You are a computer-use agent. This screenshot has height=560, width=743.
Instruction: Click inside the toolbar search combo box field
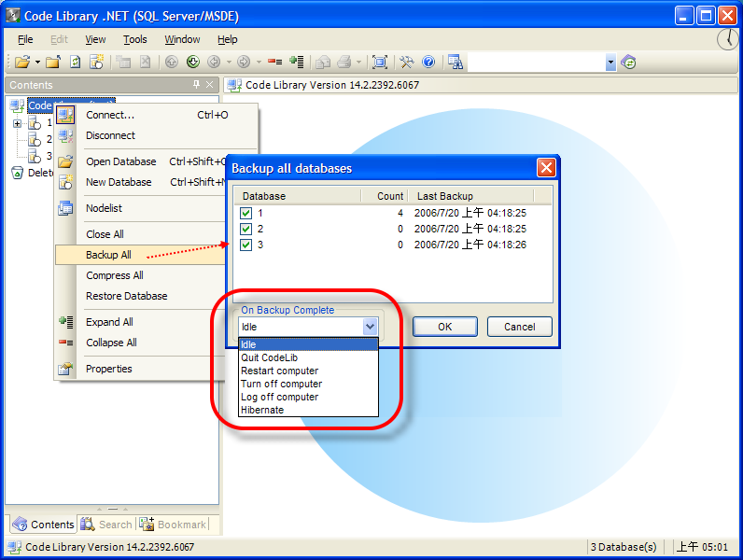537,62
